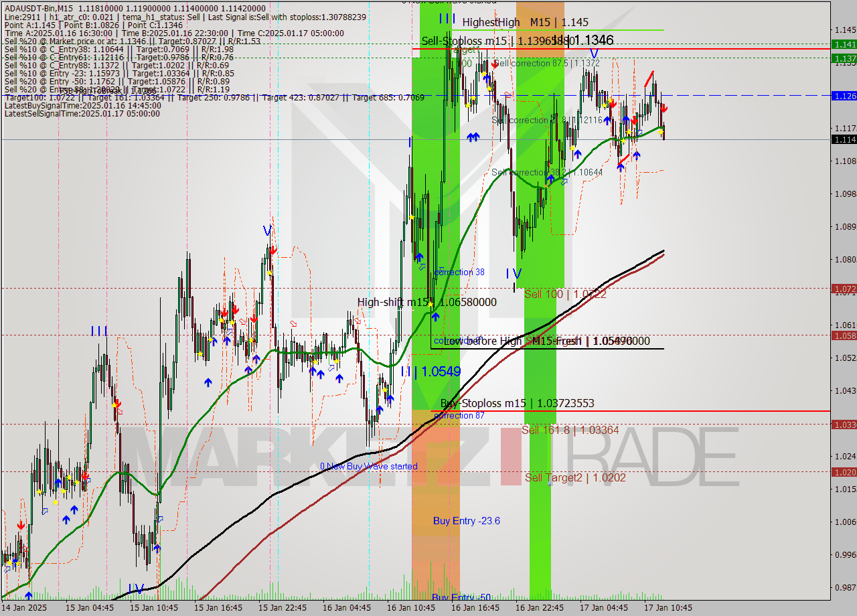Click the LatestBuySignalTime text line
Viewport: 857px width, 616px height.
[83, 105]
